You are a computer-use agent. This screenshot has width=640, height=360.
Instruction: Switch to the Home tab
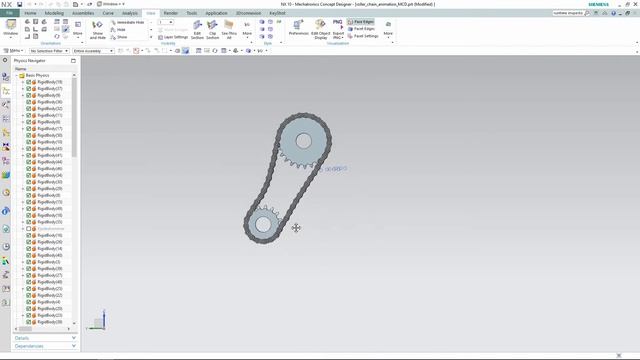click(30, 13)
